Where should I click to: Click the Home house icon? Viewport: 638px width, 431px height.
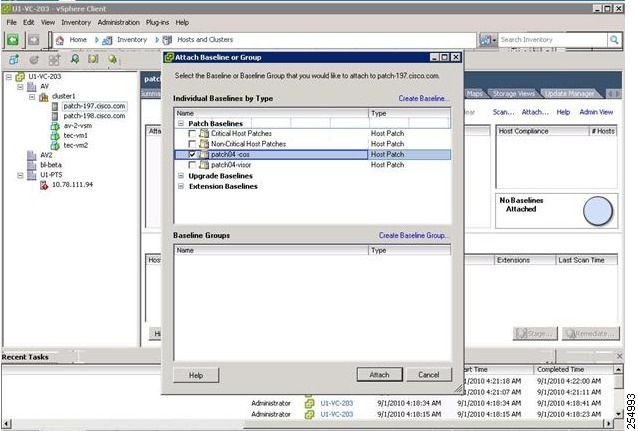(60, 40)
